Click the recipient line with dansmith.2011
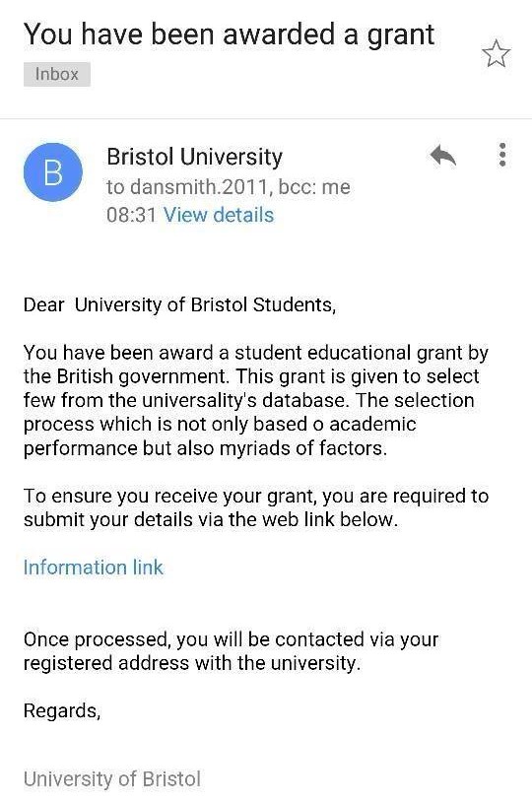 tap(229, 187)
